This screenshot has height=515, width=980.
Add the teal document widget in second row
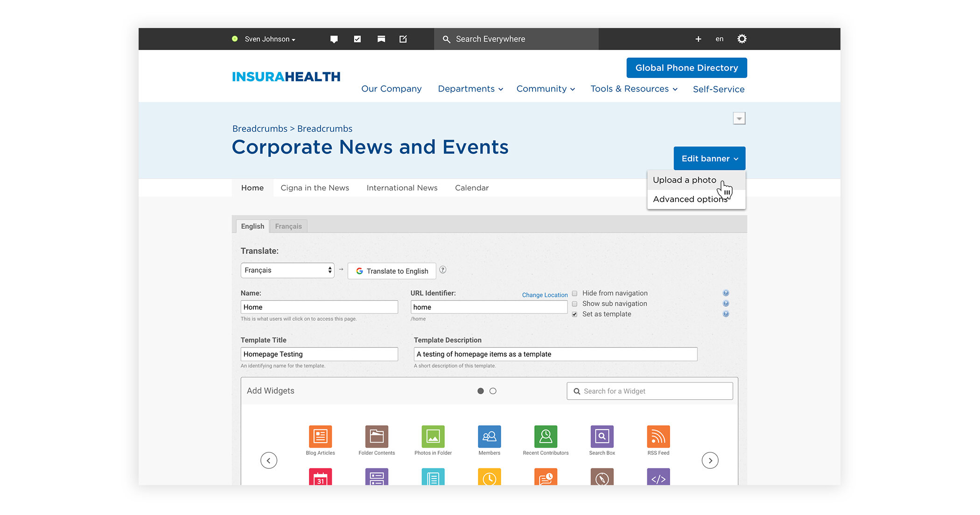click(433, 477)
